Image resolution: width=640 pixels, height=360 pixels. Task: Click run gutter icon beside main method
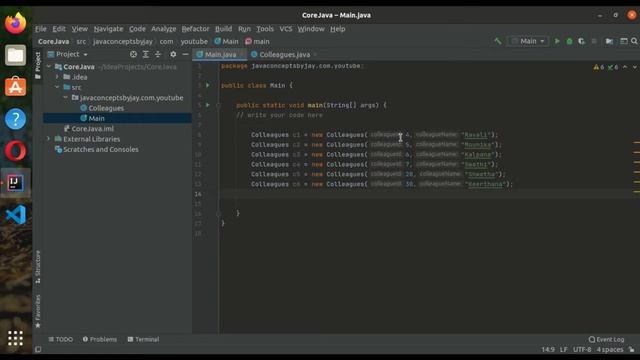tap(208, 105)
